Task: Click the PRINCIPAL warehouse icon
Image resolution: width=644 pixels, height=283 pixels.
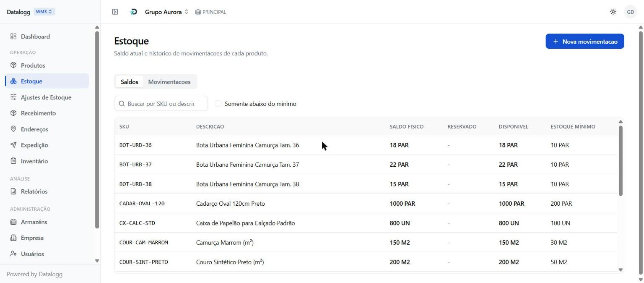Action: tap(198, 12)
